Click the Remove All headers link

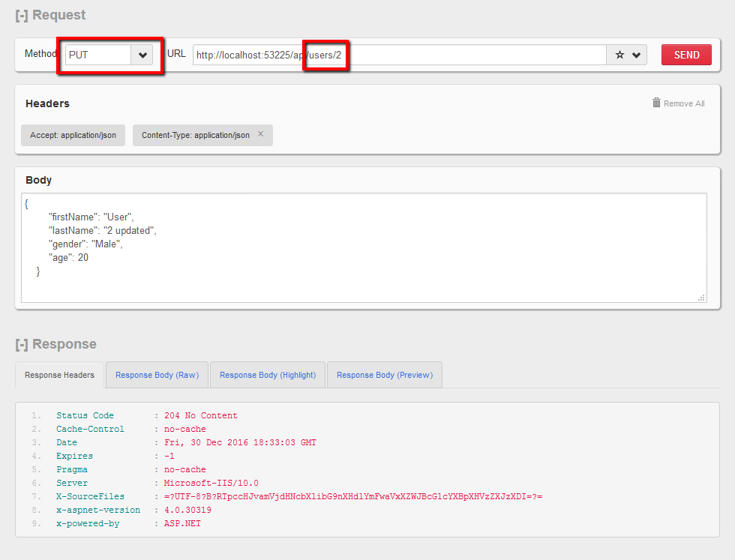(x=684, y=103)
